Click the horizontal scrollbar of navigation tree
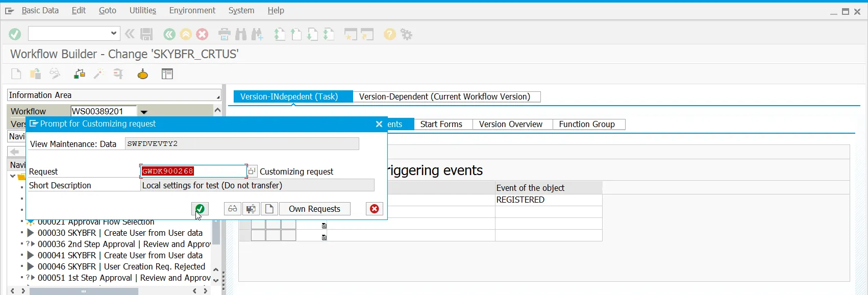 click(x=84, y=291)
